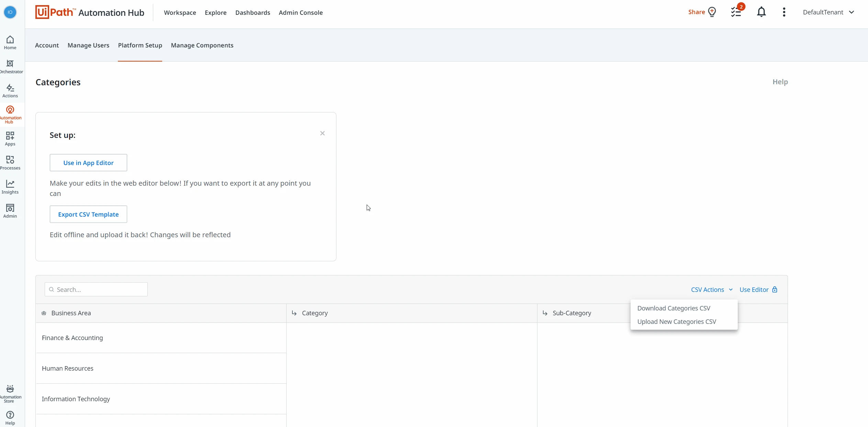Click the Use in App Editor button
This screenshot has width=868, height=427.
point(88,163)
